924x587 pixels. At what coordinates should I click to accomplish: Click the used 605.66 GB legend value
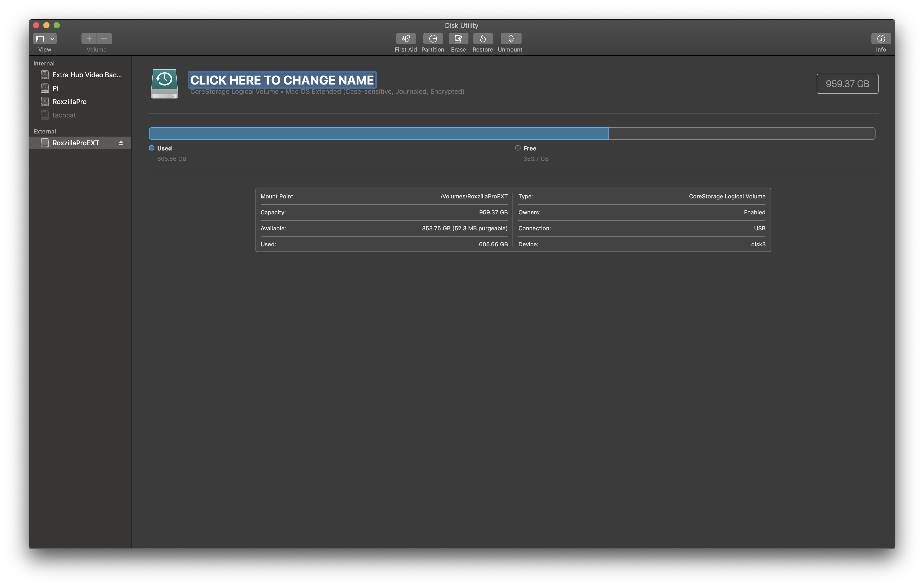(171, 159)
